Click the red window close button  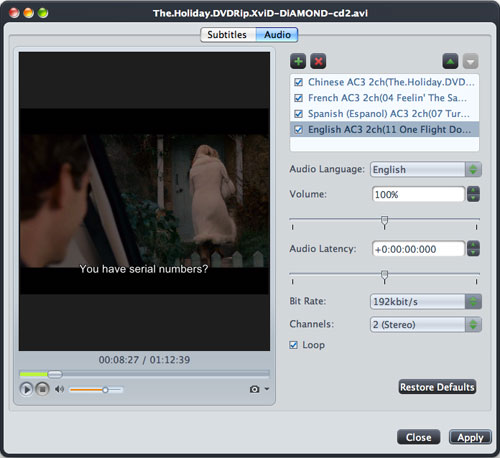pos(14,13)
